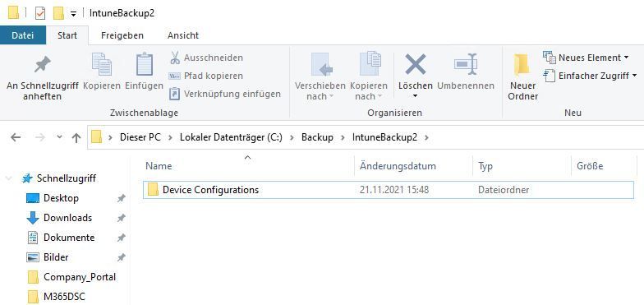The width and height of the screenshot is (644, 305).
Task: Click the Umbenennen ribbon icon
Action: coord(466,64)
